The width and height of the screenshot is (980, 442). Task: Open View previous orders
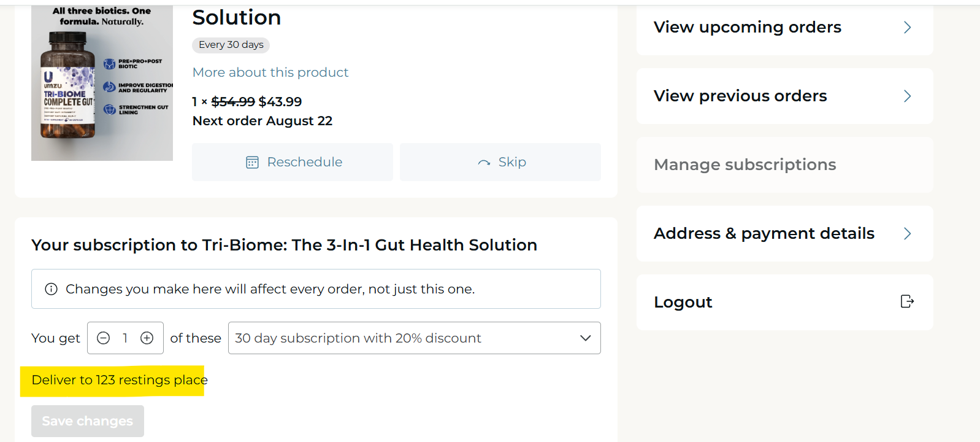pyautogui.click(x=785, y=96)
